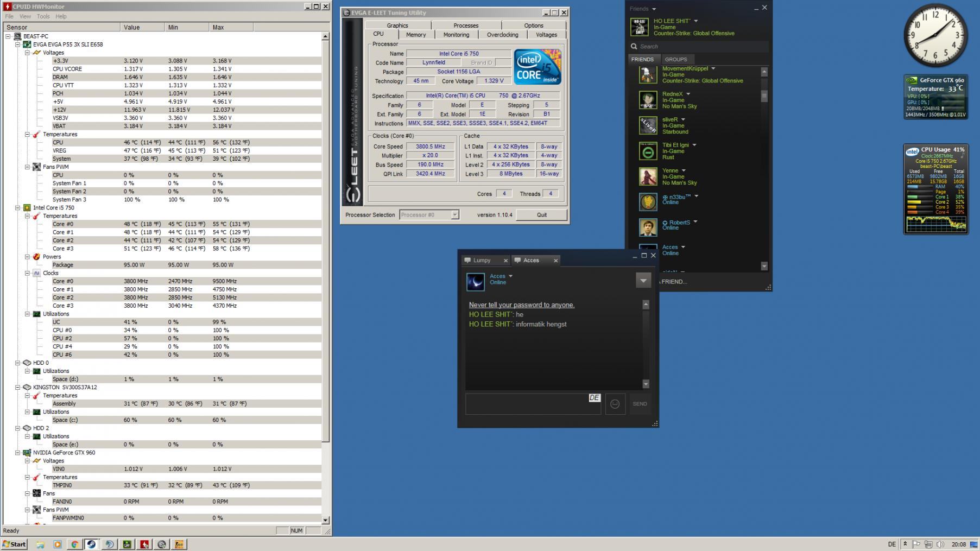
Task: Switch to the Monitoring tab
Action: pyautogui.click(x=456, y=35)
